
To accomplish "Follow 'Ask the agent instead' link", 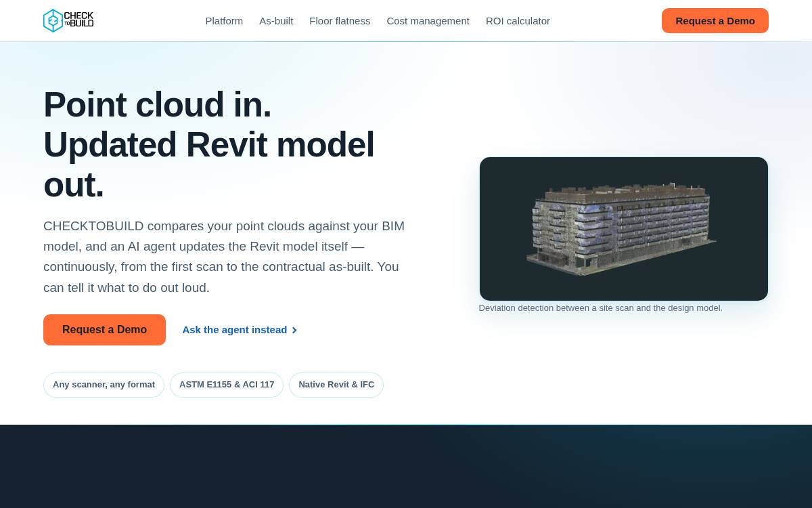I will (x=240, y=330).
